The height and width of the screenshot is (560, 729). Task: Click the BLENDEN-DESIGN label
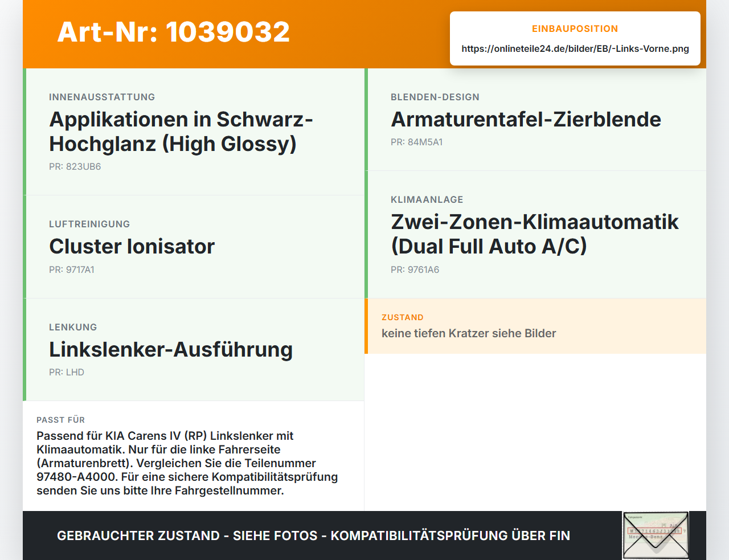[x=435, y=97]
